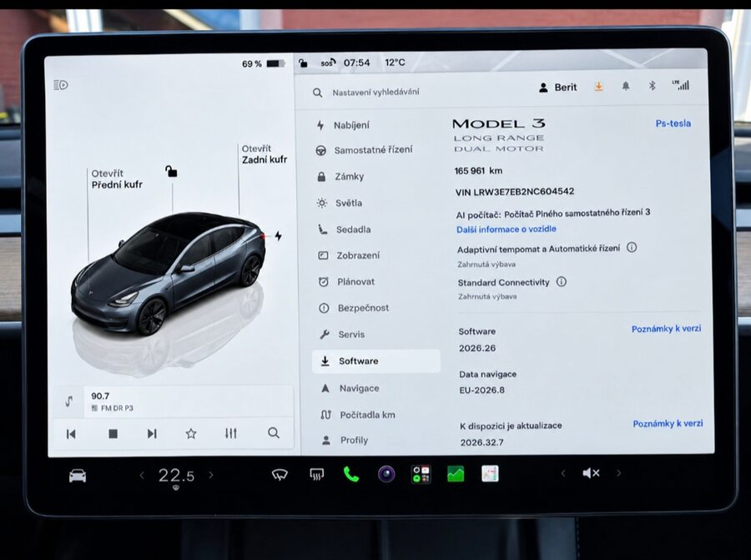Tap the 69 % battery indicator
The image size is (751, 560).
263,63
